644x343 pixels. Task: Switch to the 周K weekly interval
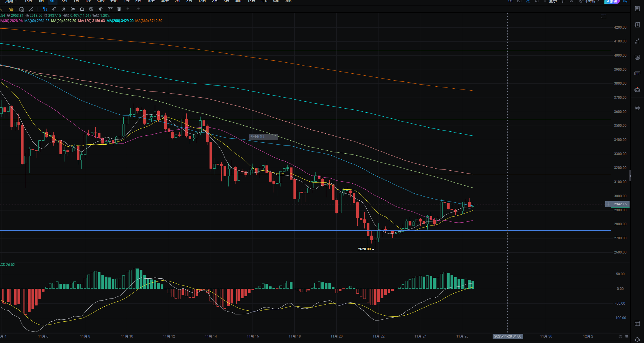tap(238, 1)
